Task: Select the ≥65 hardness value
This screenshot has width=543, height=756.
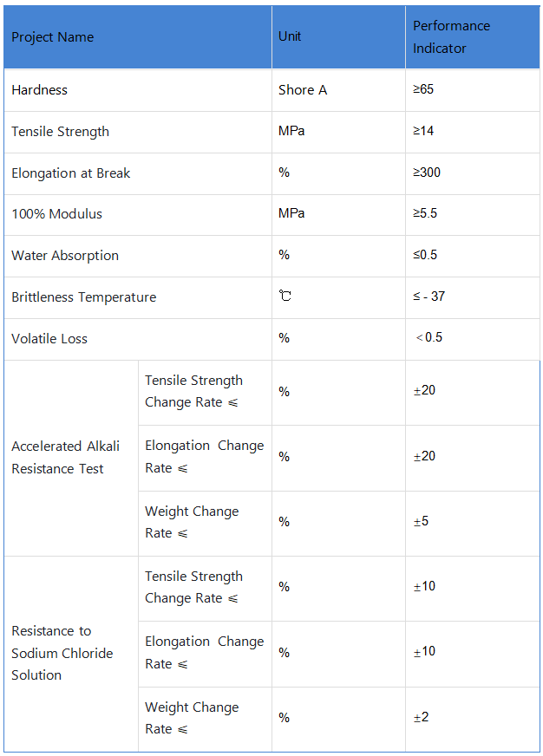Action: click(423, 89)
